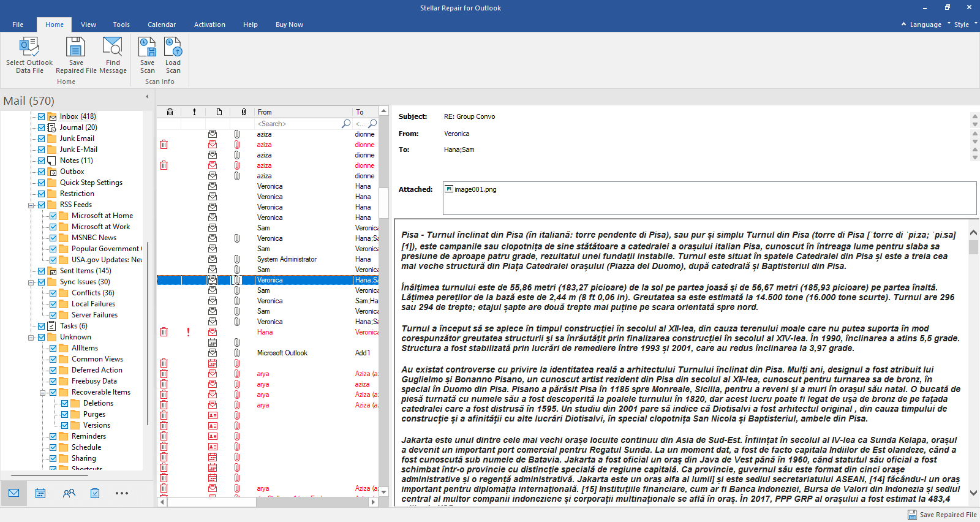Switch to the Mail view icon

coord(13,493)
